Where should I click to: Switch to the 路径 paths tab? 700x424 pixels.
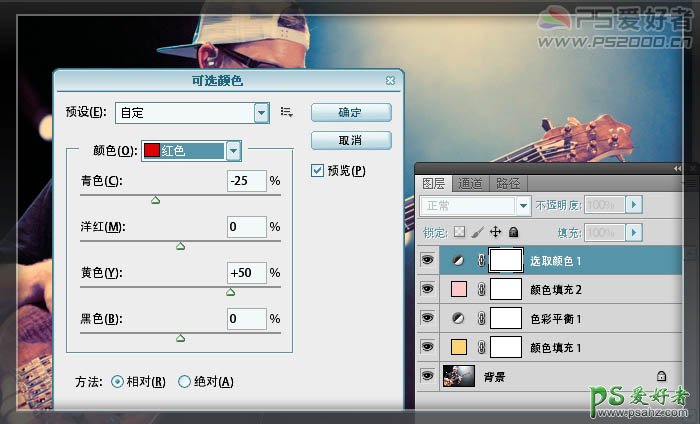click(x=508, y=183)
